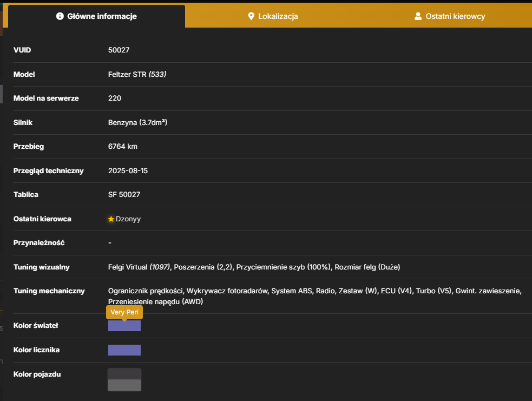Click the license plate SF 50027 value

(x=124, y=194)
